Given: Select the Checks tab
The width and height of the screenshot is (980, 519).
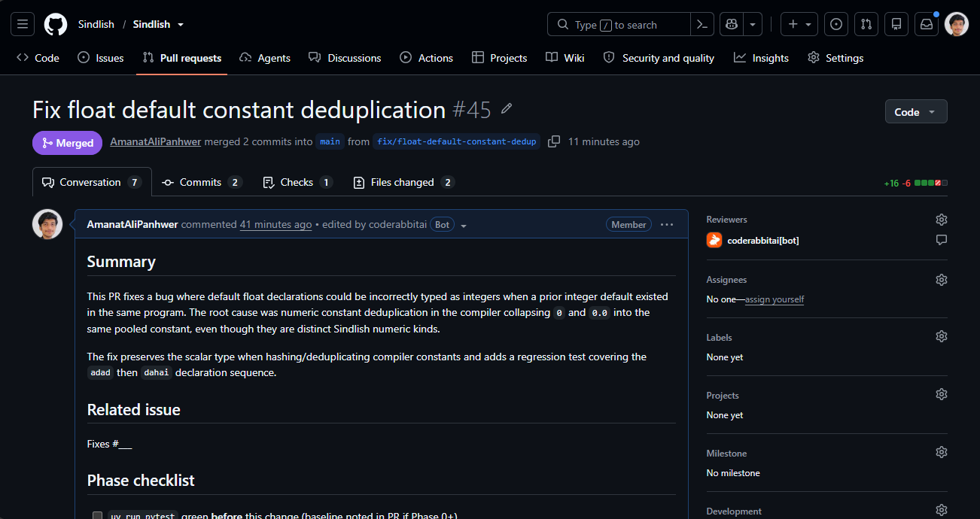Looking at the screenshot, I should point(297,182).
